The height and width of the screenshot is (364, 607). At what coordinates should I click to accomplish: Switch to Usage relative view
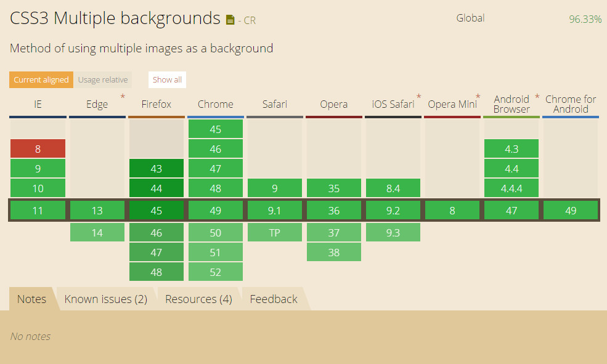tap(102, 79)
